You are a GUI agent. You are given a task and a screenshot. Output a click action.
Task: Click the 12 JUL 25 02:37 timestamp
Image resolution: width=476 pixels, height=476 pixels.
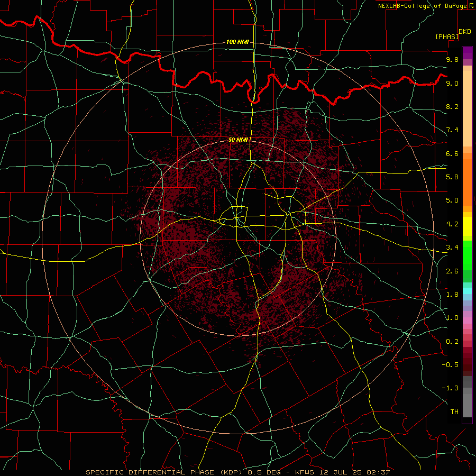point(354,472)
